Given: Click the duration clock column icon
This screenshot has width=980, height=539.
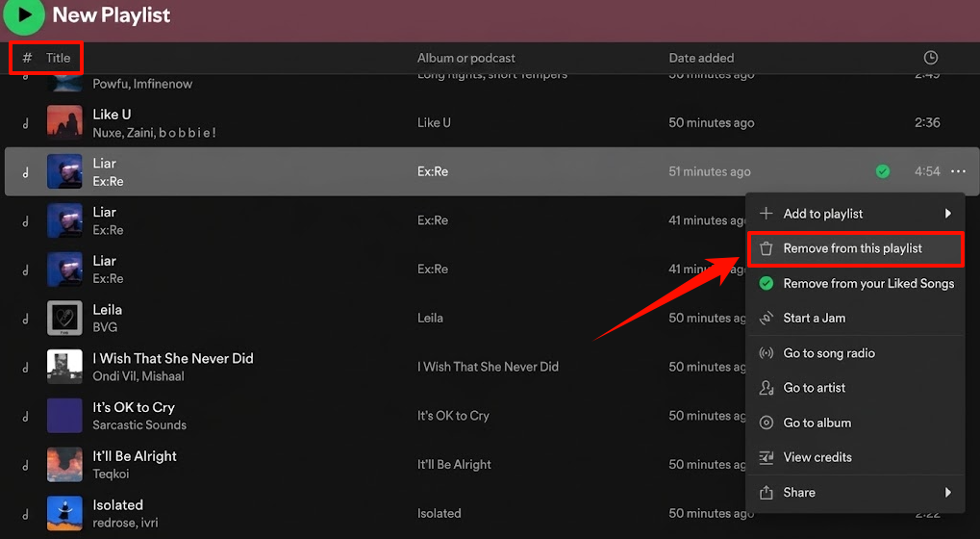Looking at the screenshot, I should 931,58.
